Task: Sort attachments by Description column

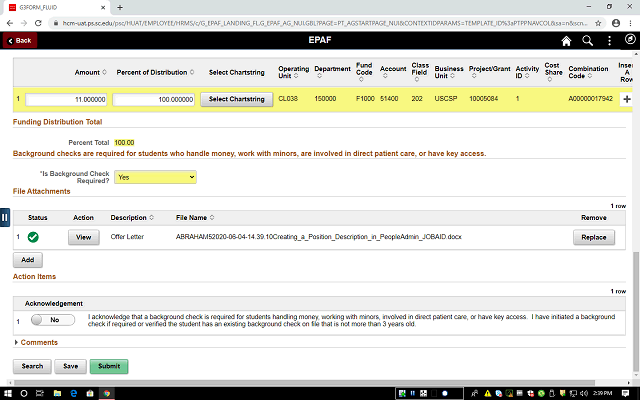Action: tap(132, 218)
